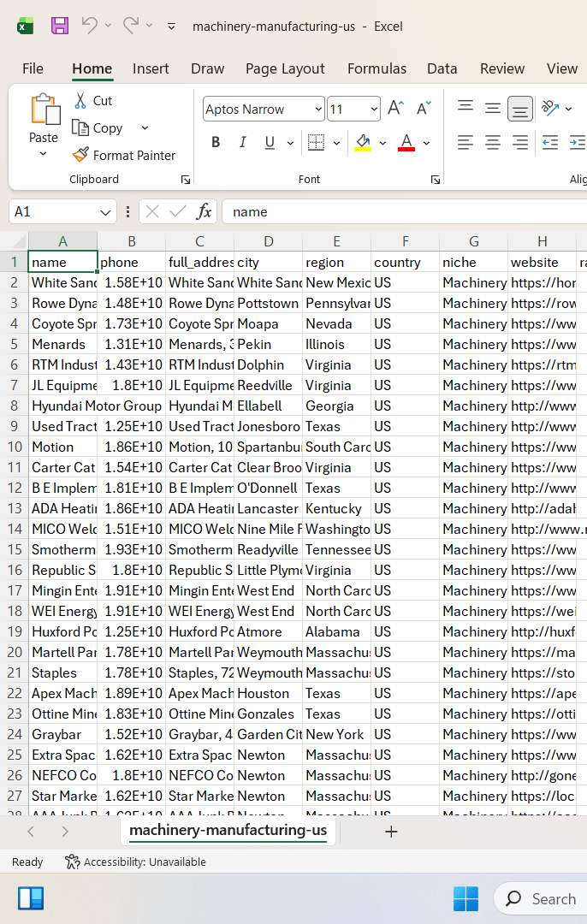The height and width of the screenshot is (924, 587).
Task: Click the Orientation text-angle icon
Action: pos(550,108)
